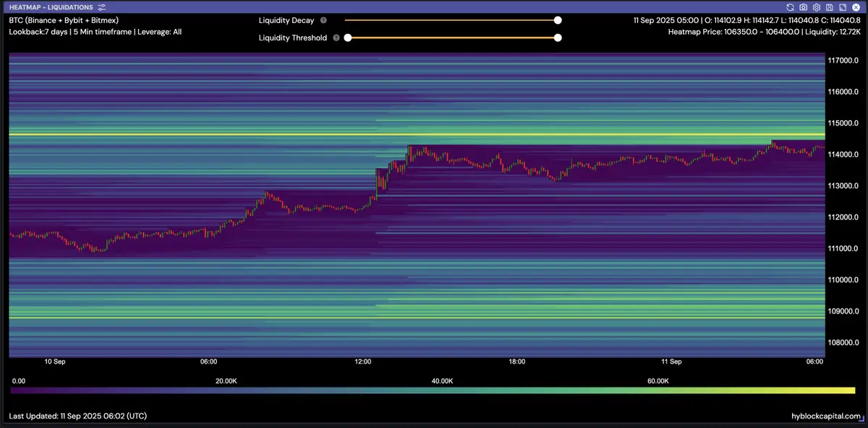Click the Liquidity Threshold right slider handle
Image resolution: width=868 pixels, height=428 pixels.
[x=558, y=38]
